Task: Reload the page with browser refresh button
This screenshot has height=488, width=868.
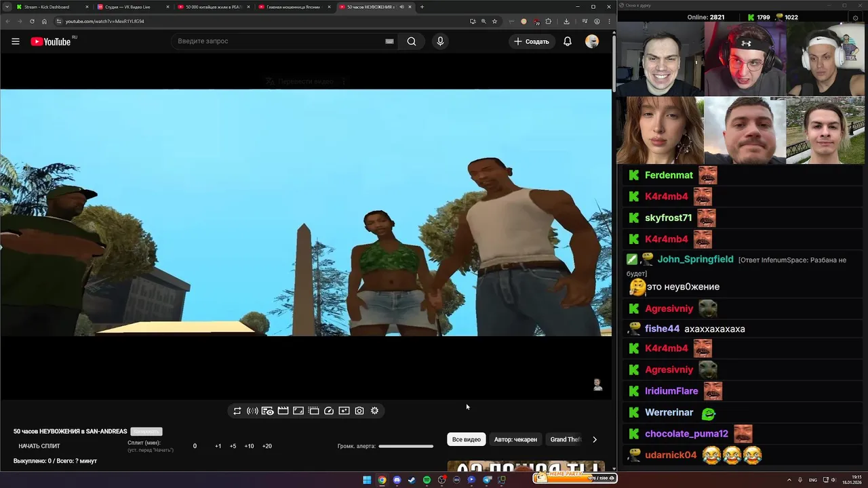Action: (32, 21)
